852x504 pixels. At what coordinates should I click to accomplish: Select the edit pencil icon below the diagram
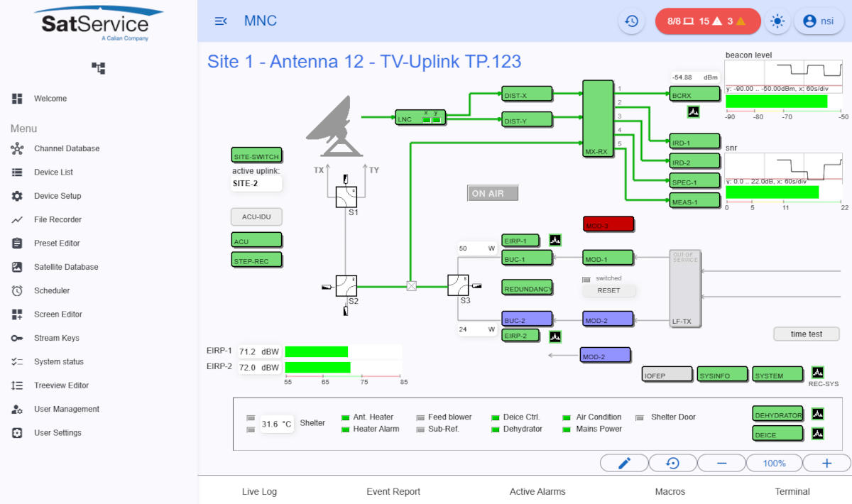tap(624, 463)
